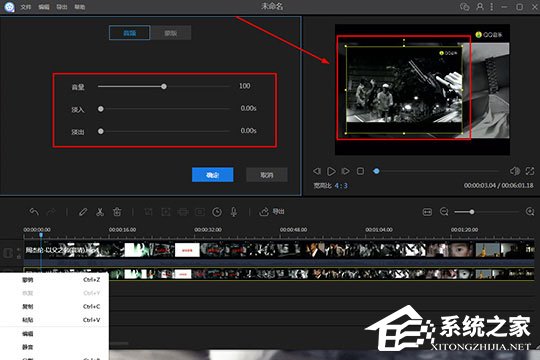Image resolution: width=540 pixels, height=360 pixels.
Task: Select the mosaic tool icon
Action: point(183,212)
